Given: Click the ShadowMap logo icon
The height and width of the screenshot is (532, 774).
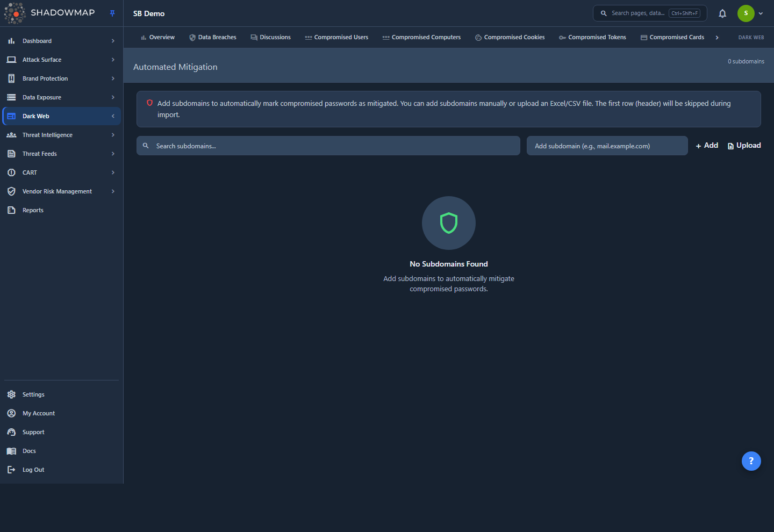Looking at the screenshot, I should (15, 13).
